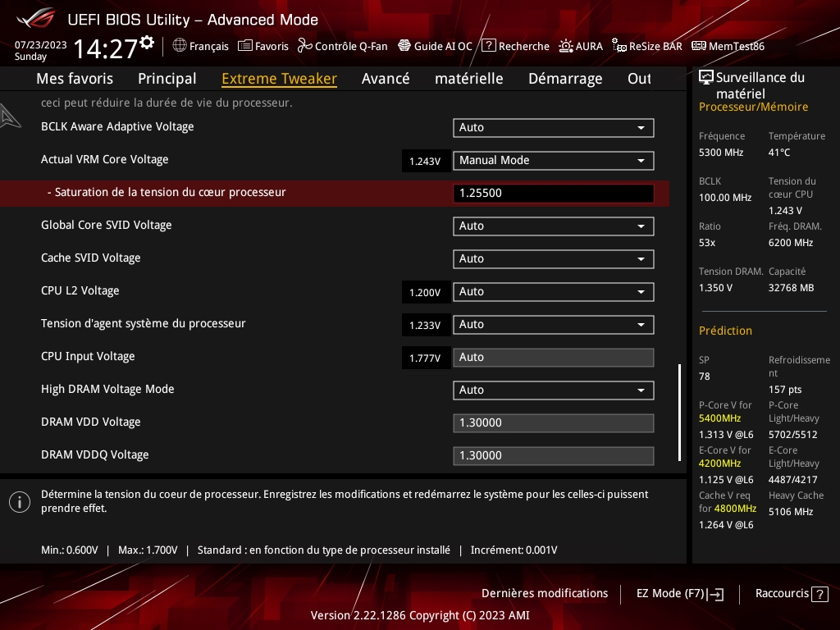The image size is (840, 630).
Task: Launch the Guide AI OC
Action: pos(435,46)
